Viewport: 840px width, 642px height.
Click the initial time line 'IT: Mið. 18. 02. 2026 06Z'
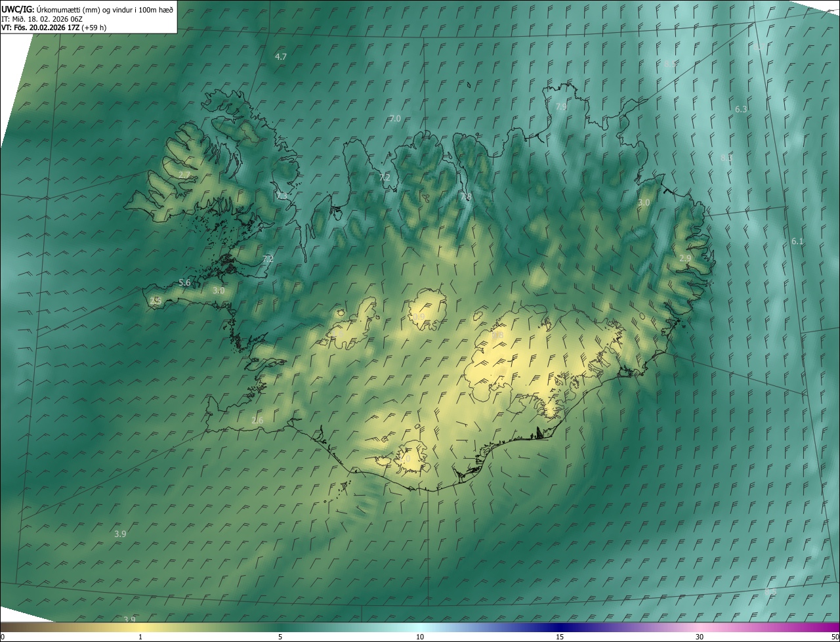[41, 19]
